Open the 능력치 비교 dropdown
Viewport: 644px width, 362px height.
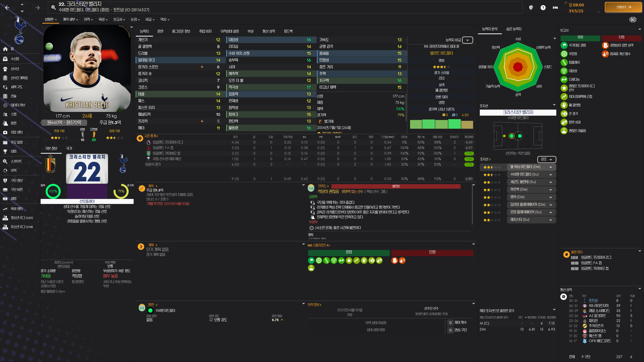point(467,40)
